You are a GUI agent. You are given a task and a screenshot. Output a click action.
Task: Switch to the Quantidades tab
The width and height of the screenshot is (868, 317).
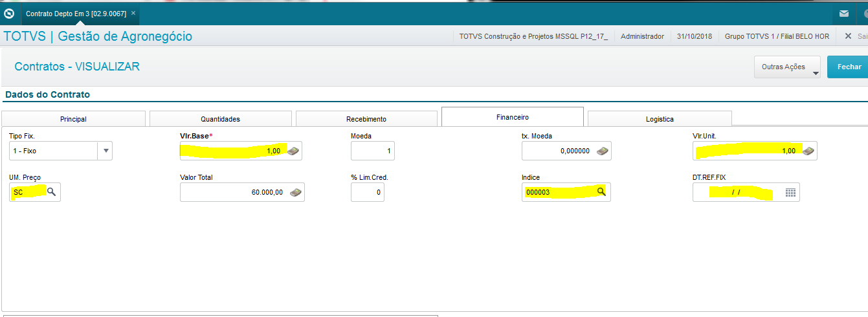pyautogui.click(x=220, y=119)
